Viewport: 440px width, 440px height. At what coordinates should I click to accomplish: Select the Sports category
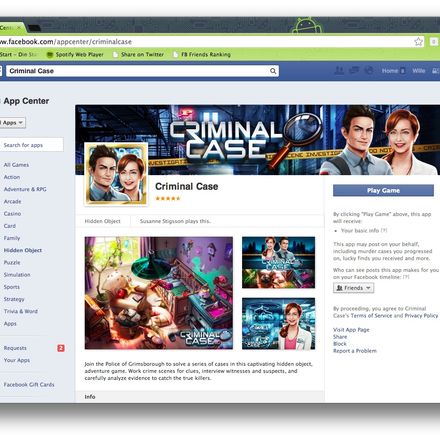12,287
